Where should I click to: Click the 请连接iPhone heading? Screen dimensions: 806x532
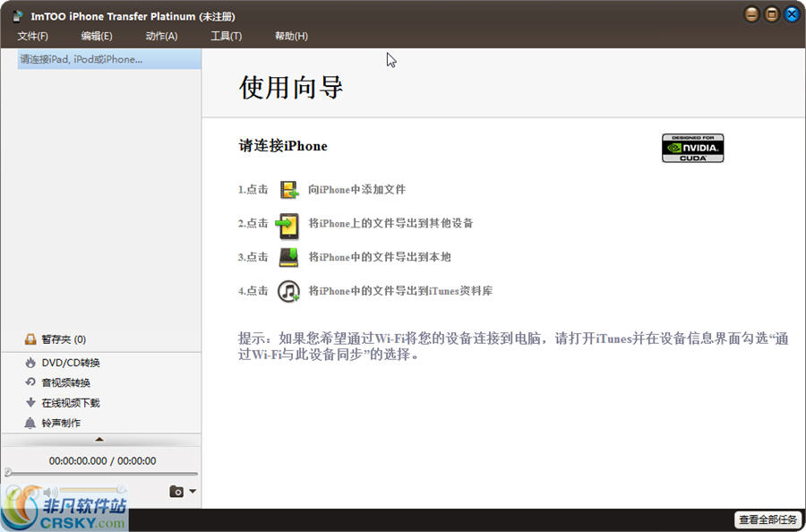tap(283, 146)
